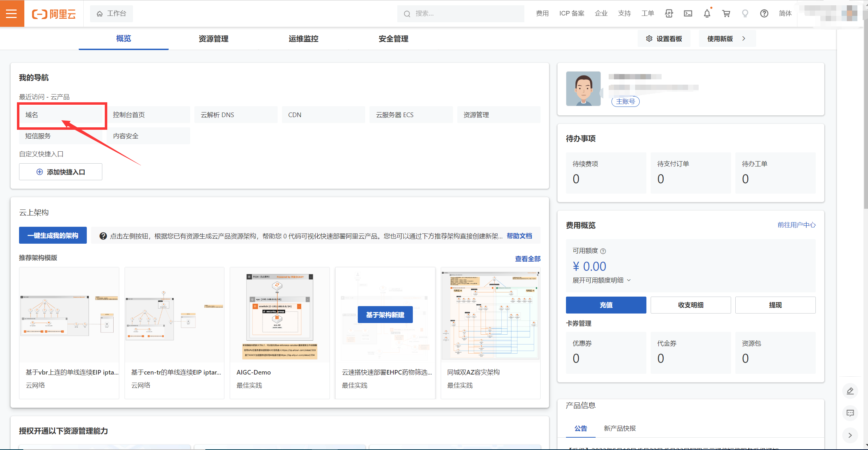Click available credit info question icon
The width and height of the screenshot is (868, 450).
point(603,251)
